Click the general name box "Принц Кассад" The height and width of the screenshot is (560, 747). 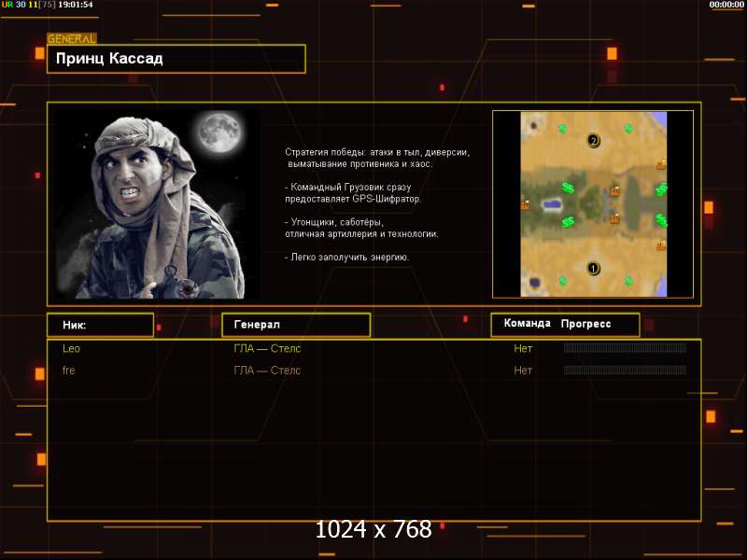[176, 59]
